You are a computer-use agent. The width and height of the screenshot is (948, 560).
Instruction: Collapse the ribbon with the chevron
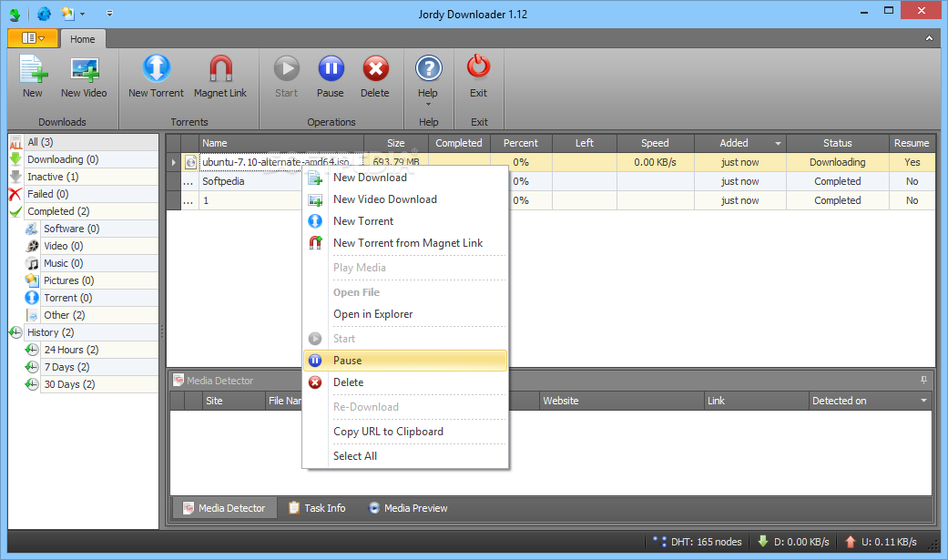click(x=929, y=39)
